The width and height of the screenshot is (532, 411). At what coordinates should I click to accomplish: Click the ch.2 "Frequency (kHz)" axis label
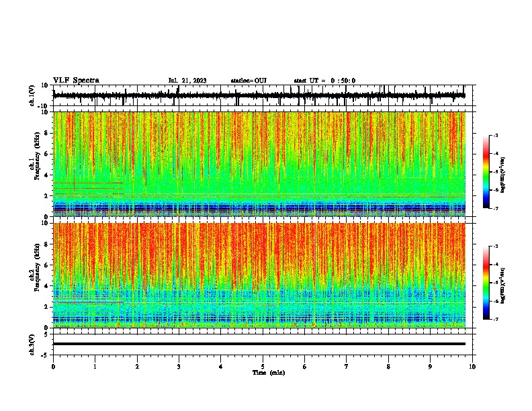(37, 267)
